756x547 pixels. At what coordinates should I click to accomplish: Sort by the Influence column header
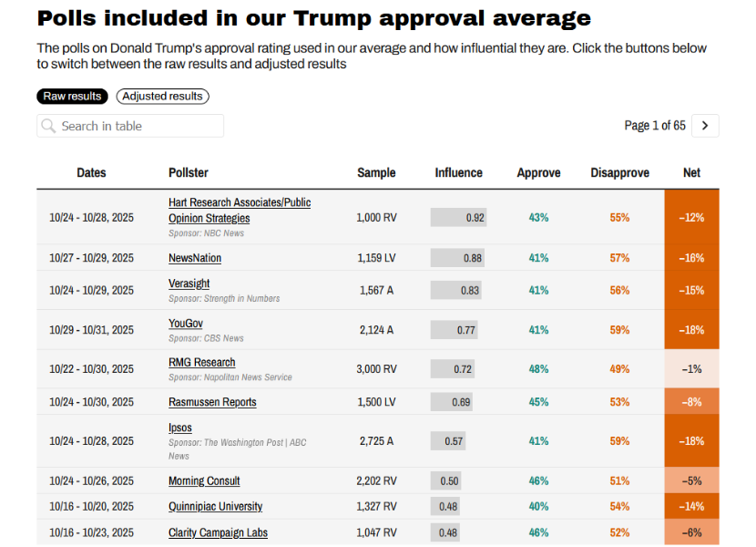tap(458, 172)
